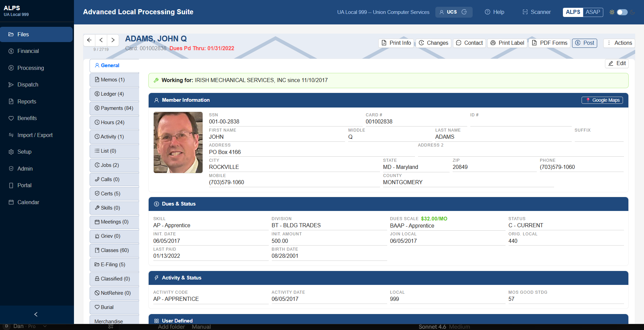
Task: Open the Scanner tool
Action: [x=536, y=12]
